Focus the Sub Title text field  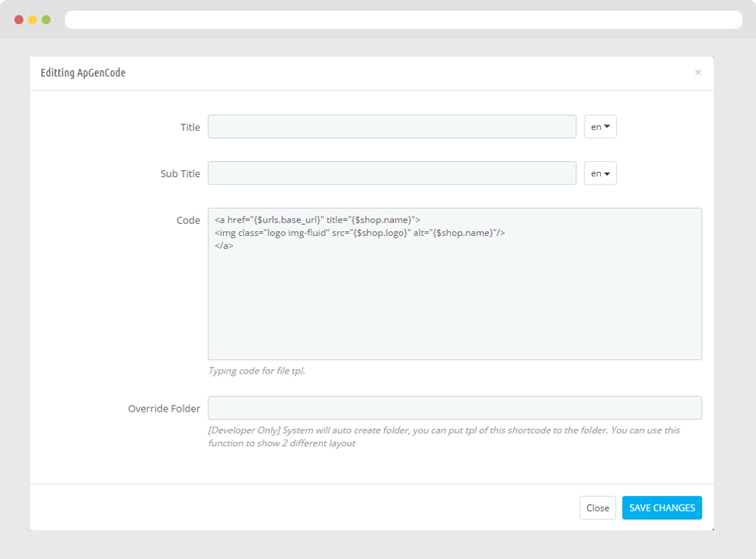(392, 173)
